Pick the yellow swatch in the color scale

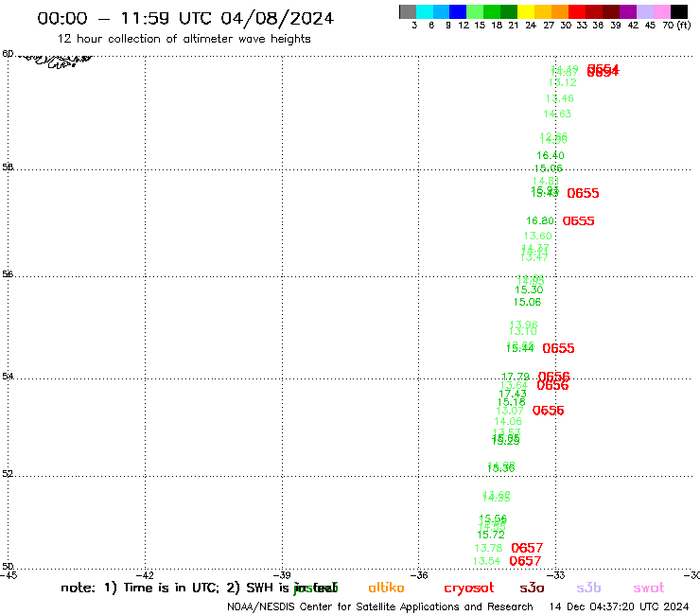526,11
